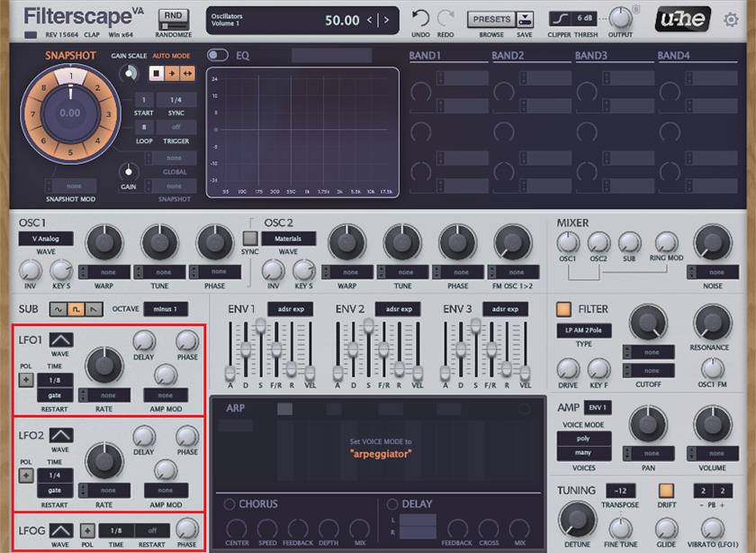Click the LFO2 triangle wave icon
This screenshot has width=756, height=553.
coord(61,435)
